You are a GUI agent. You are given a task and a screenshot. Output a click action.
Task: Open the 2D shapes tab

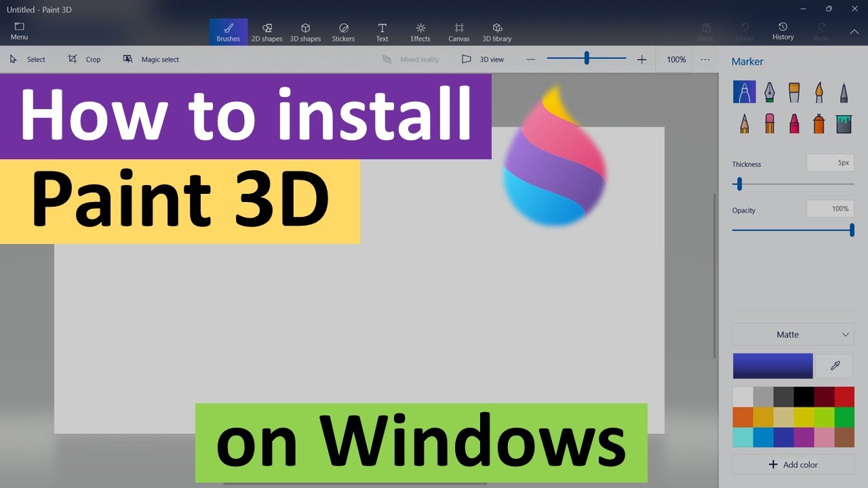click(x=267, y=32)
